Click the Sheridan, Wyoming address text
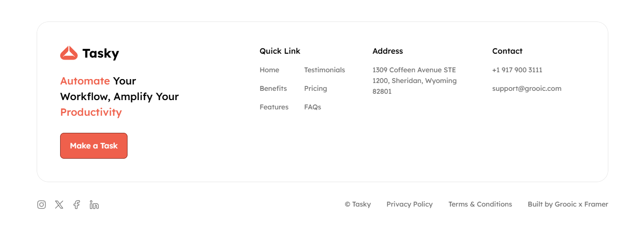 click(x=414, y=81)
